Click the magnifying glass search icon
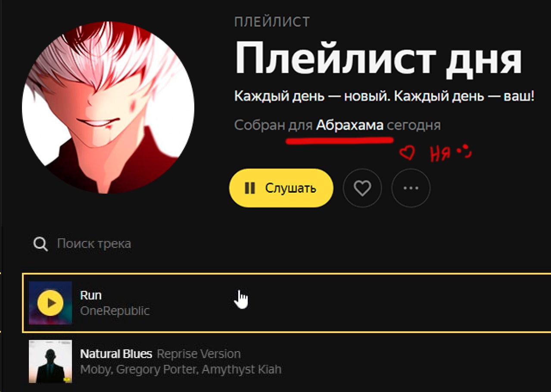The image size is (551, 392). [40, 244]
